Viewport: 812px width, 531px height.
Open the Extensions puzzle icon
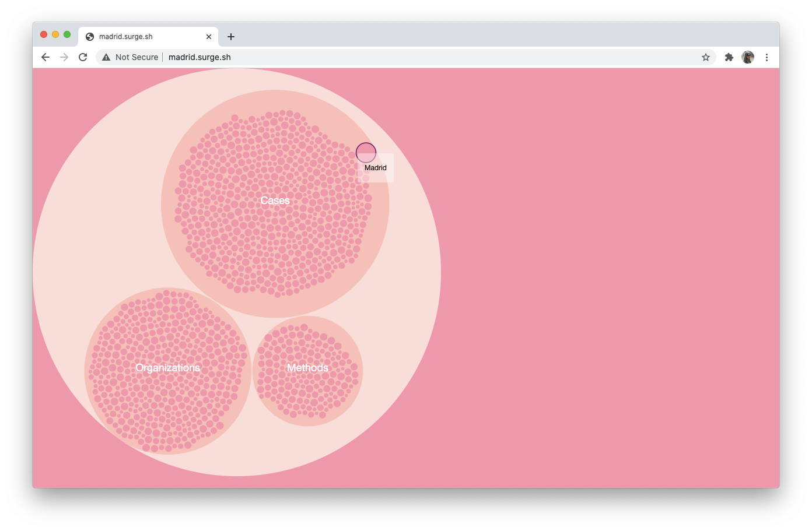[x=729, y=57]
